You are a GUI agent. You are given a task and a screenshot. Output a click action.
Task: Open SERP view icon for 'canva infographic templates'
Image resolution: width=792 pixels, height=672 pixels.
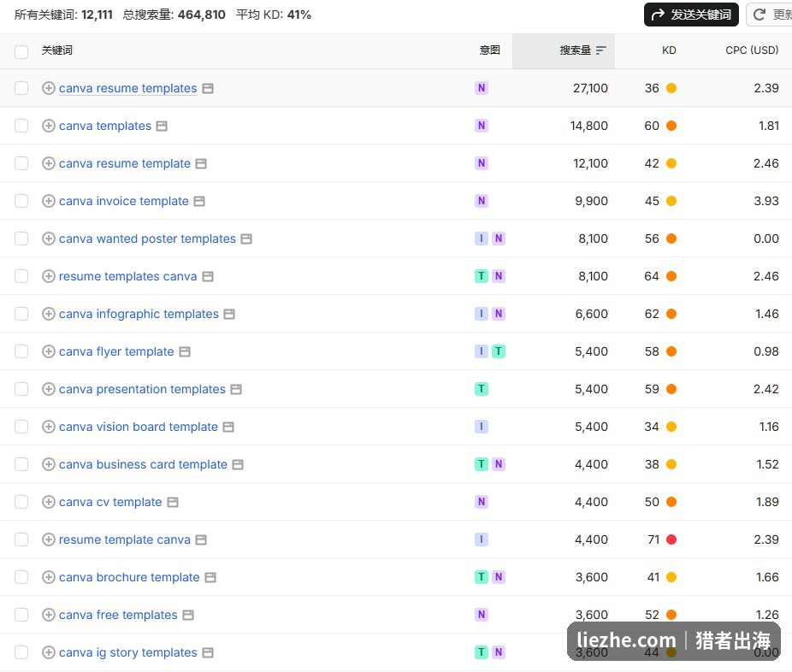tap(229, 314)
